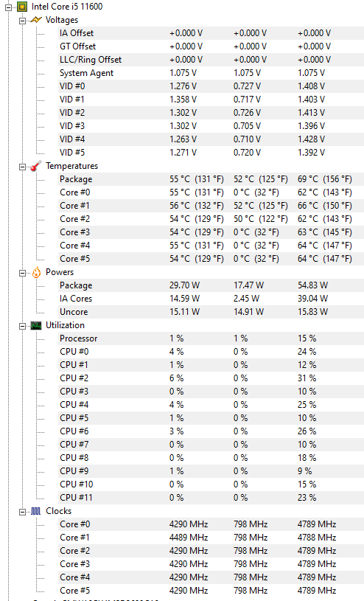Image resolution: width=364 pixels, height=601 pixels.
Task: Select the Package temperature row
Action: [x=211, y=179]
